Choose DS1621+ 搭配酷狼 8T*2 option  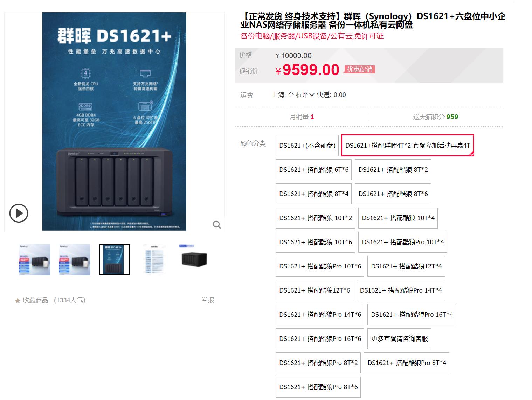click(x=393, y=170)
